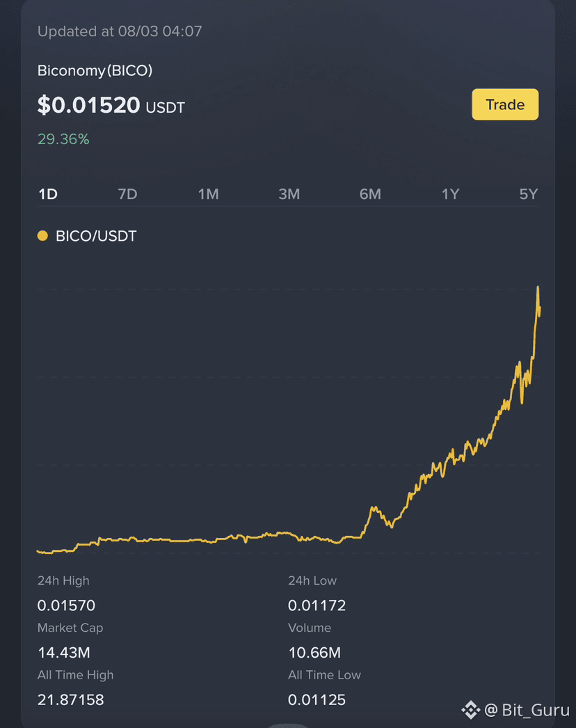Click the yellow Trade button

[x=505, y=104]
